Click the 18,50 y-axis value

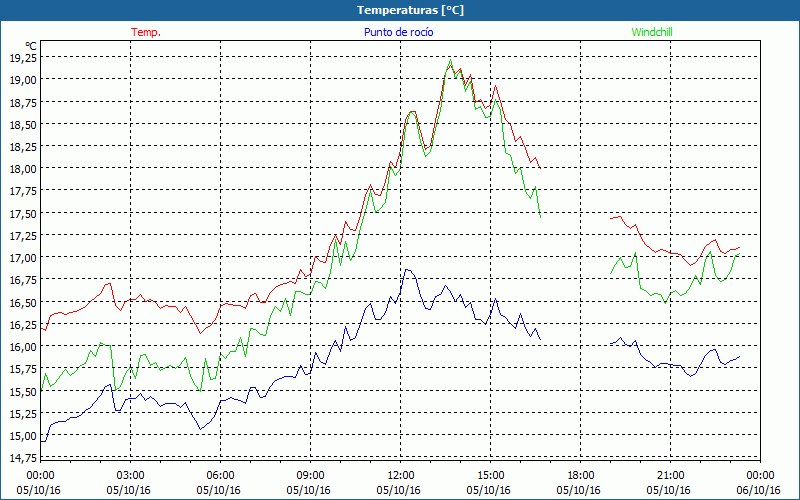(x=23, y=124)
